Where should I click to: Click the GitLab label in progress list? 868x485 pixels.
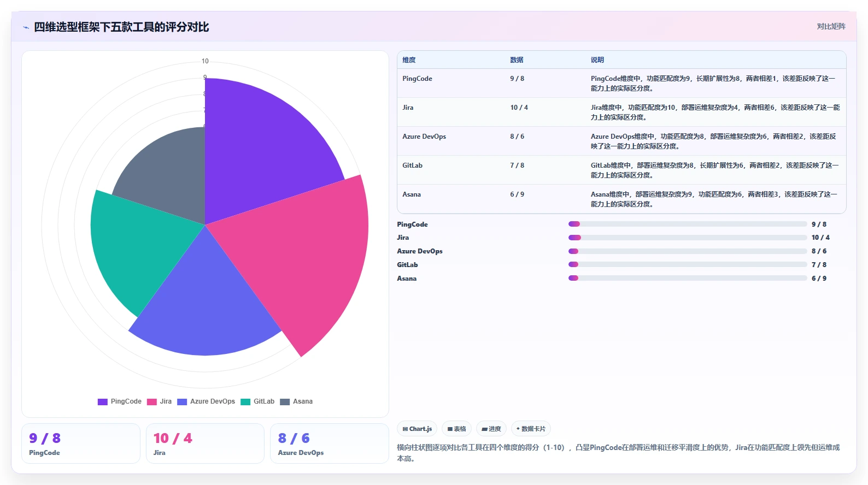[407, 265]
